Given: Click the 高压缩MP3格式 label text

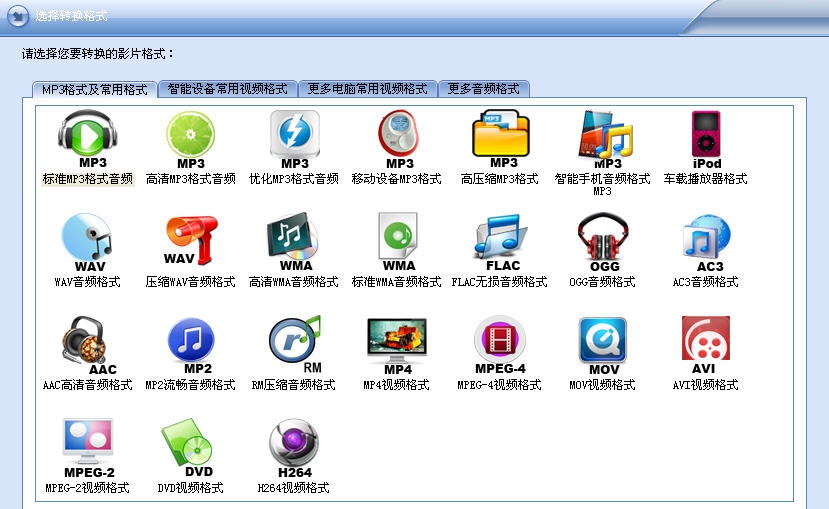Looking at the screenshot, I should [x=500, y=179].
